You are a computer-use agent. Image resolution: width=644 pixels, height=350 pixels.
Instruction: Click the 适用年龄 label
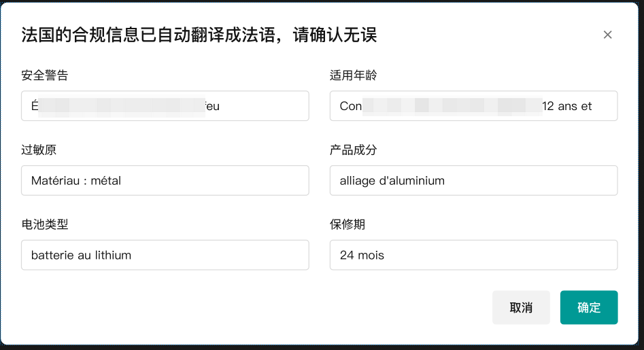[353, 75]
